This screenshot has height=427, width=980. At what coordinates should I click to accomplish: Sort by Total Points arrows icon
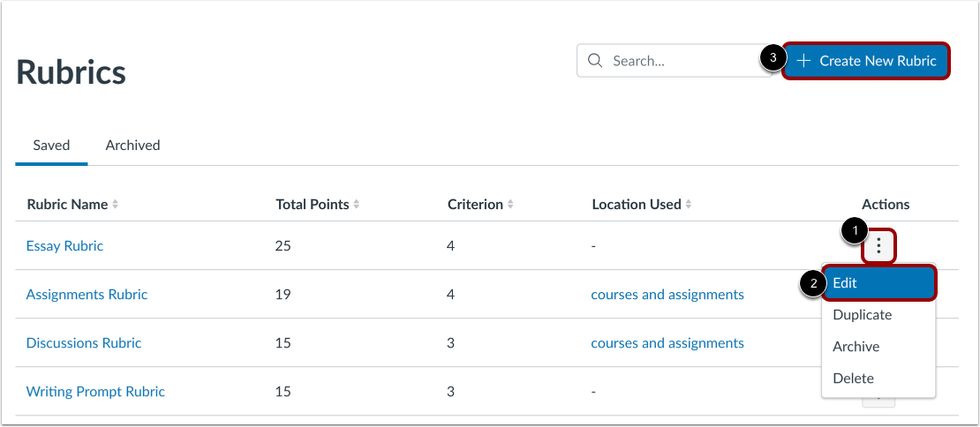pos(357,205)
